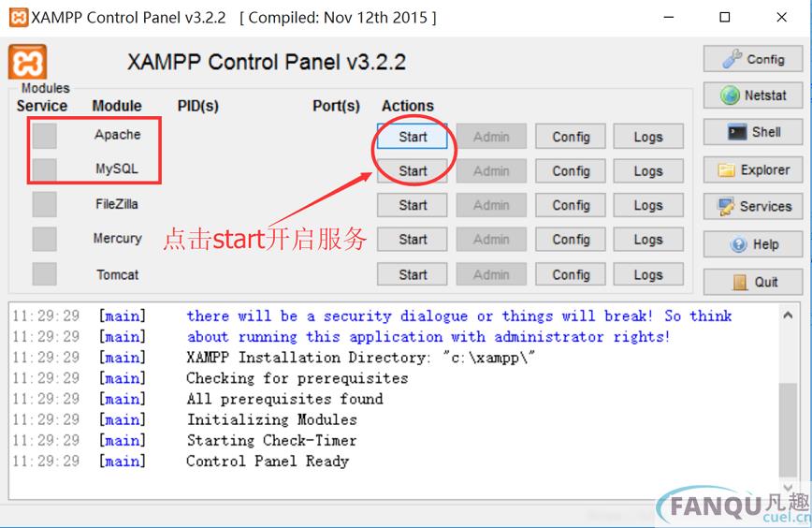Viewport: 812px width, 528px height.
Task: Click the Apache Admin button
Action: [491, 137]
